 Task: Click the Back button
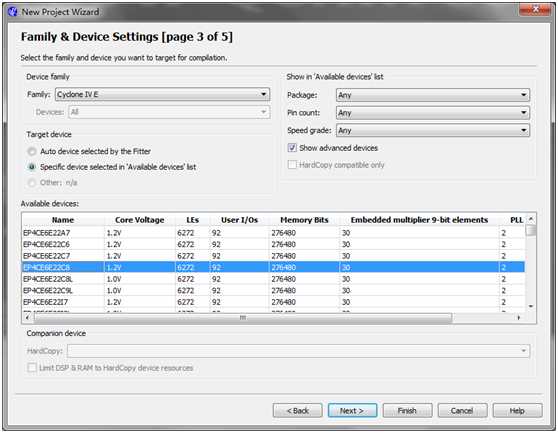298,411
